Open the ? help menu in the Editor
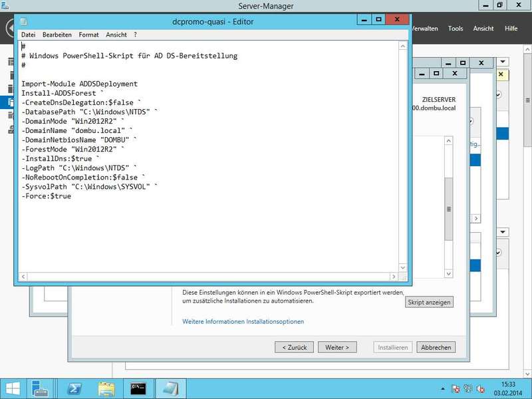 coord(135,35)
